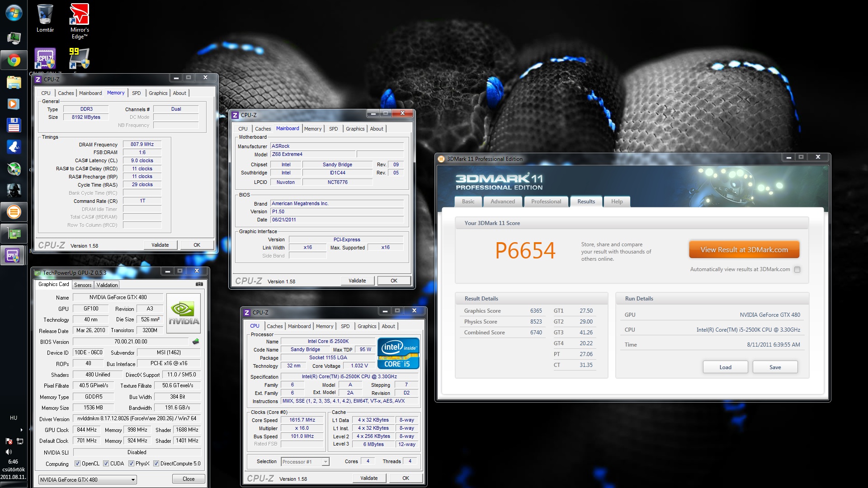Expand hidden system tray icons arrow
The image size is (868, 488).
[x=21, y=430]
